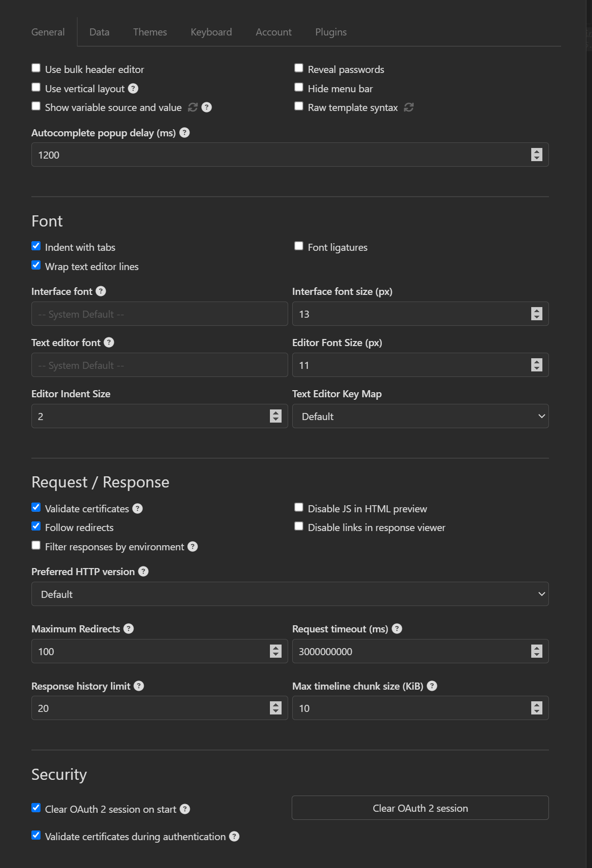Viewport: 592px width, 868px height.
Task: Click help icon beside Request timeout
Action: [x=397, y=629]
